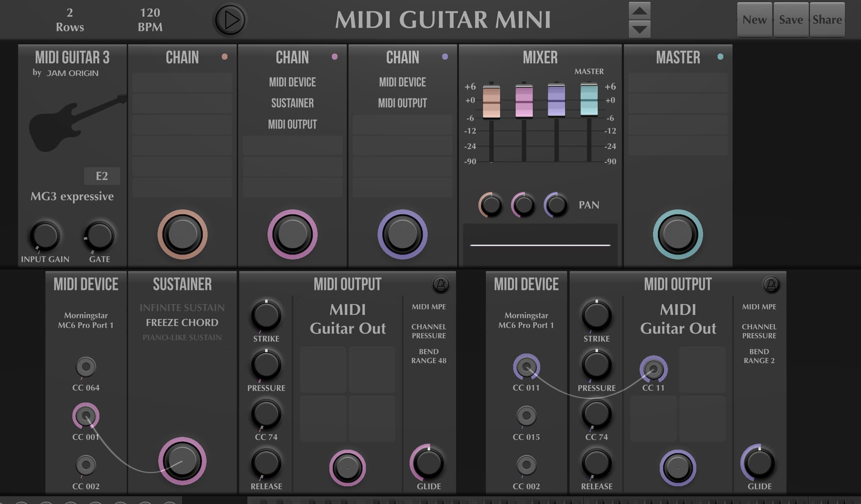The image size is (861, 504).
Task: Toggle the purple dot on the third Chain
Action: (445, 56)
